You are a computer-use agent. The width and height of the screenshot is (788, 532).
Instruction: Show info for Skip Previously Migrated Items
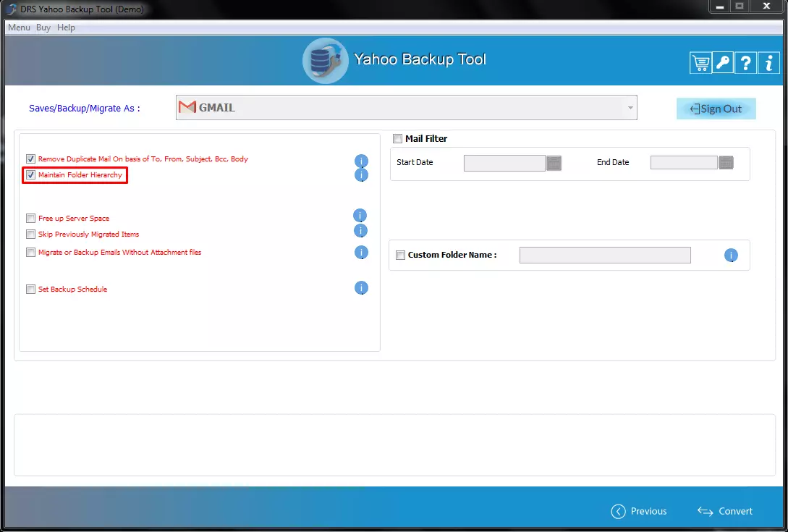point(360,231)
